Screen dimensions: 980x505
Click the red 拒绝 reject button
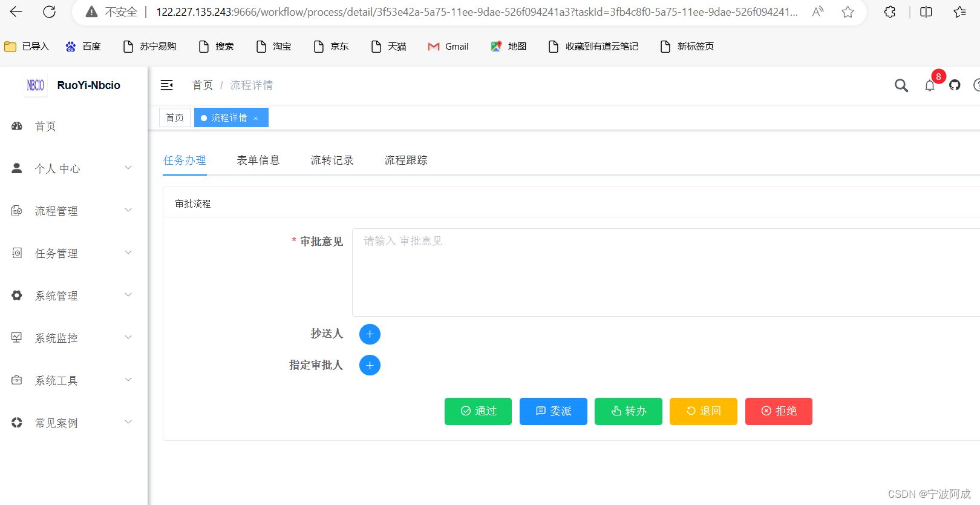779,411
